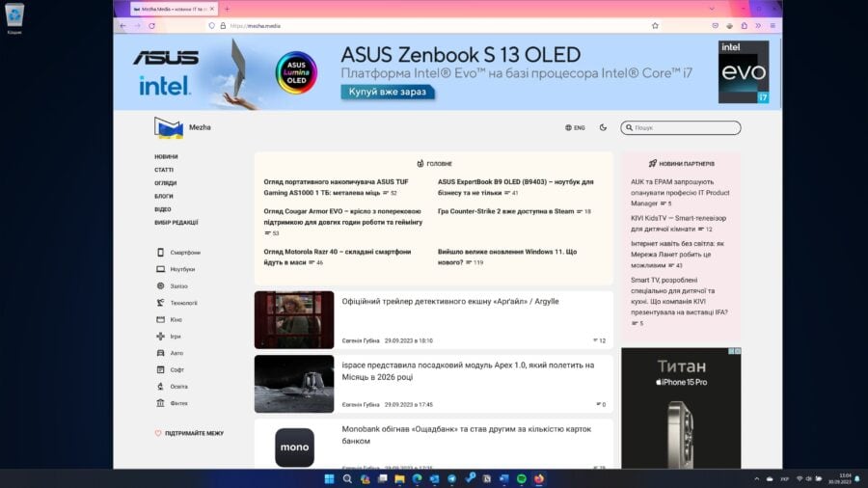Switch site language to ENG
Image resolution: width=868 pixels, height=488 pixels.
click(575, 128)
